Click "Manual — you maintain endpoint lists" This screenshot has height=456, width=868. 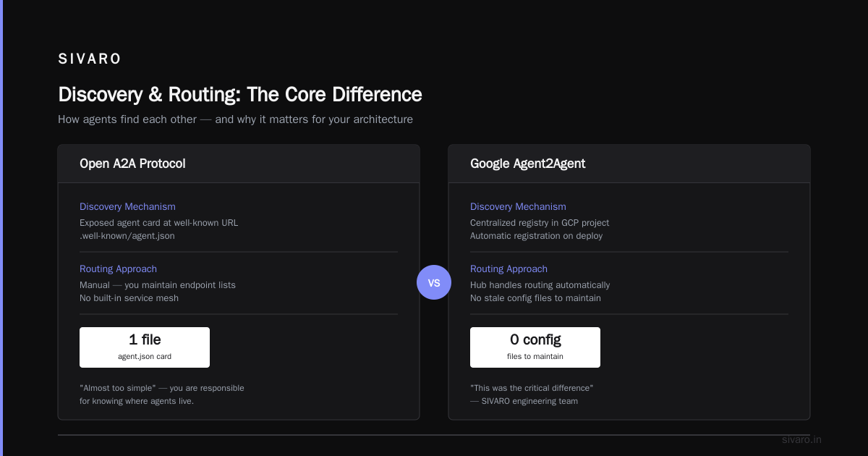[x=158, y=285]
